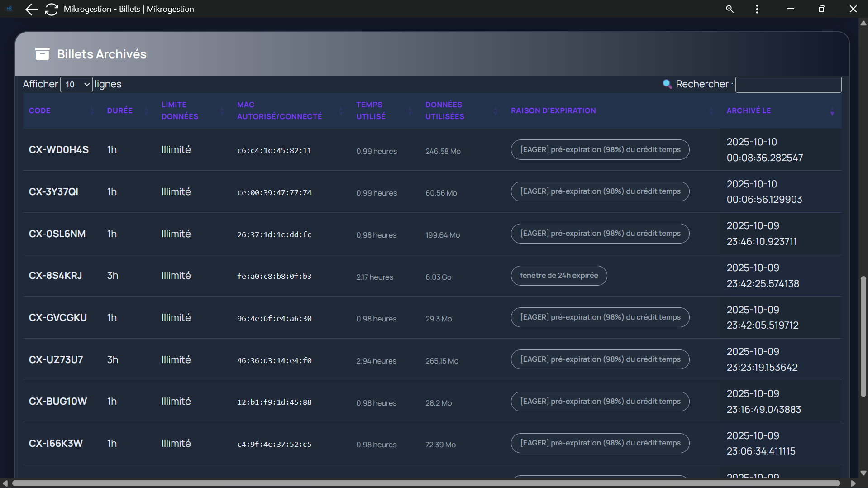Click the archive box icon beside Billets Archivés

pyautogui.click(x=42, y=53)
